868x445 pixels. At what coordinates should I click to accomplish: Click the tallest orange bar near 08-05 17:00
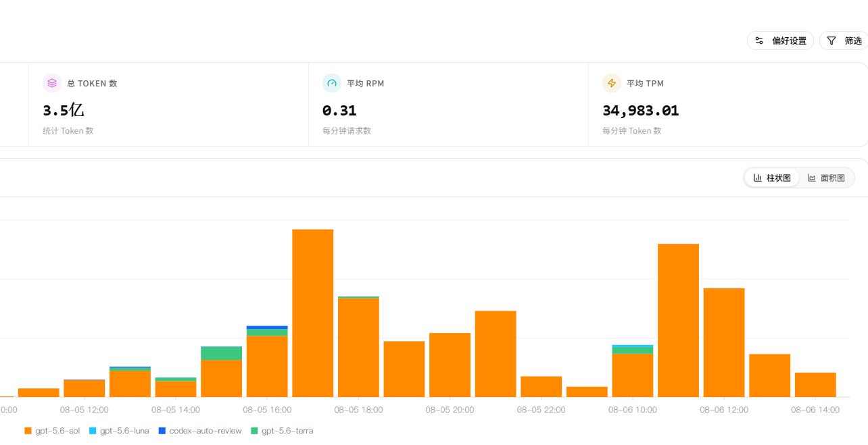[x=313, y=313]
